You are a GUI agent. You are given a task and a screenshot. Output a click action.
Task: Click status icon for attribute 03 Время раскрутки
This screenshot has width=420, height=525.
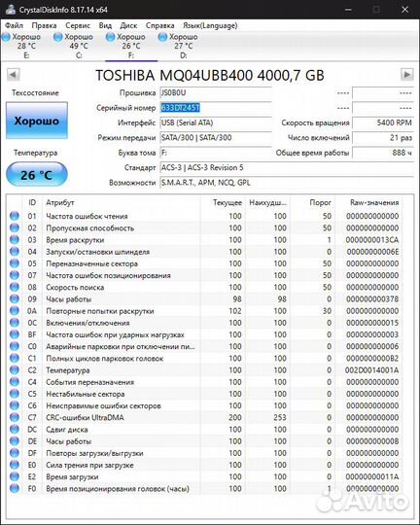(15, 240)
